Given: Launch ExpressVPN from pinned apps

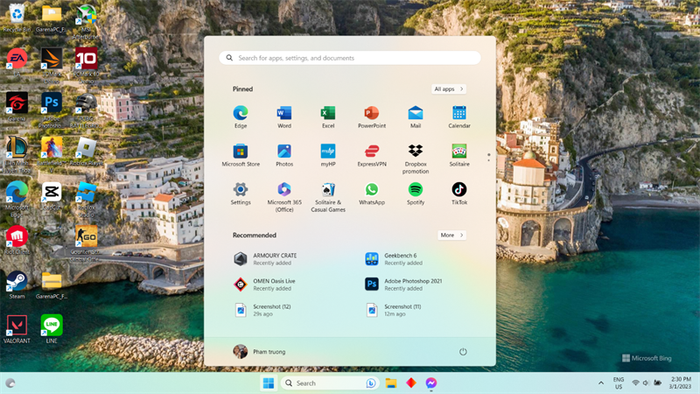Looking at the screenshot, I should pyautogui.click(x=371, y=155).
